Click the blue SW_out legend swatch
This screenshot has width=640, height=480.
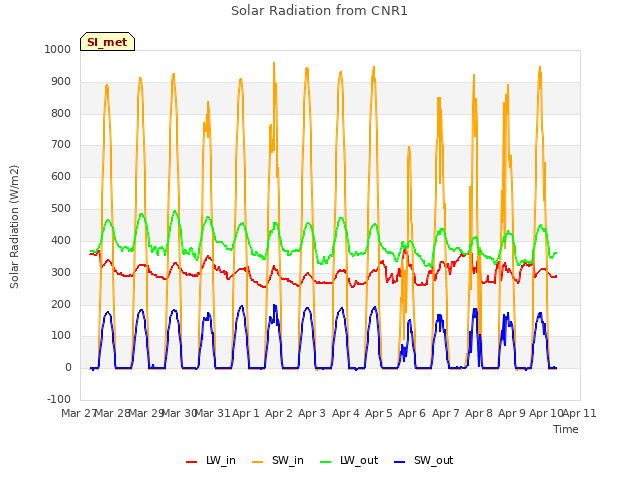[x=400, y=462]
